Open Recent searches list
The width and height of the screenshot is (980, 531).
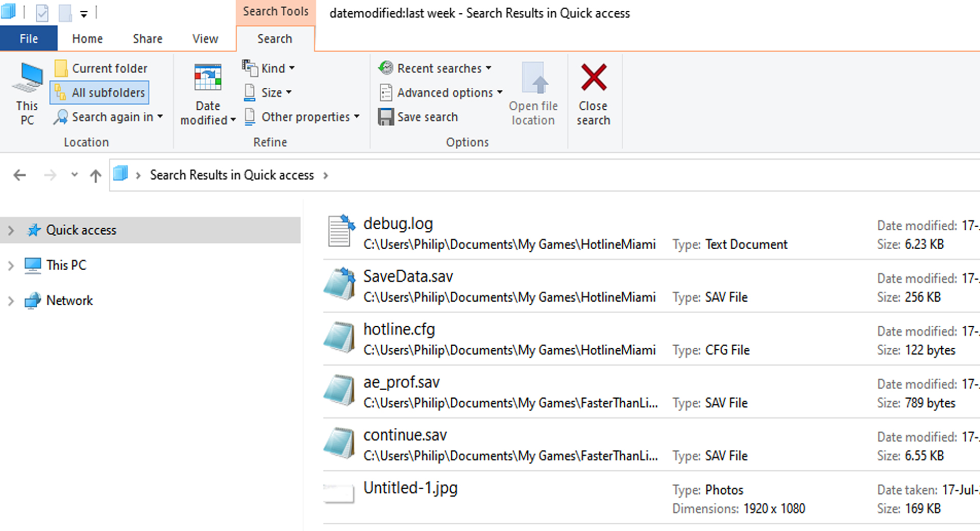(435, 68)
